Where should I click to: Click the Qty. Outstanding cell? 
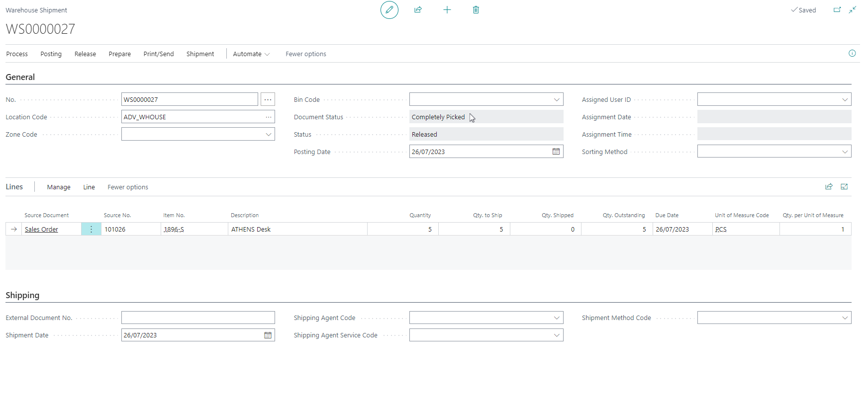[617, 229]
